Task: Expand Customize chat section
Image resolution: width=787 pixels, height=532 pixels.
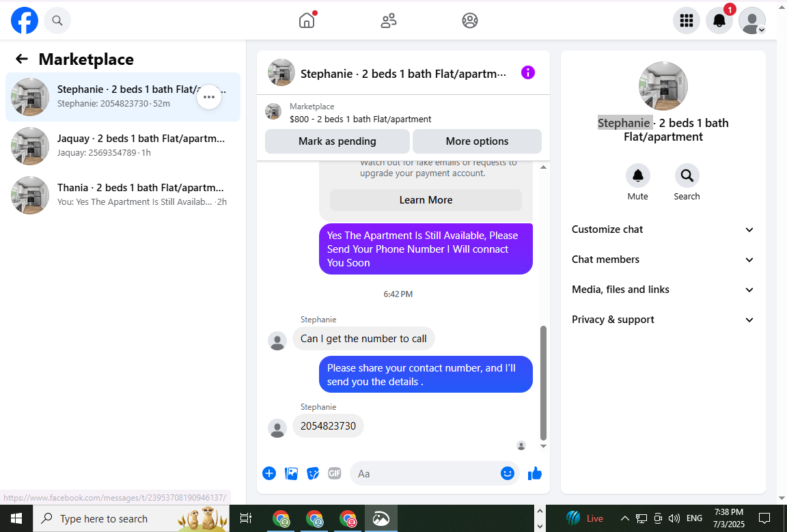Action: [663, 229]
